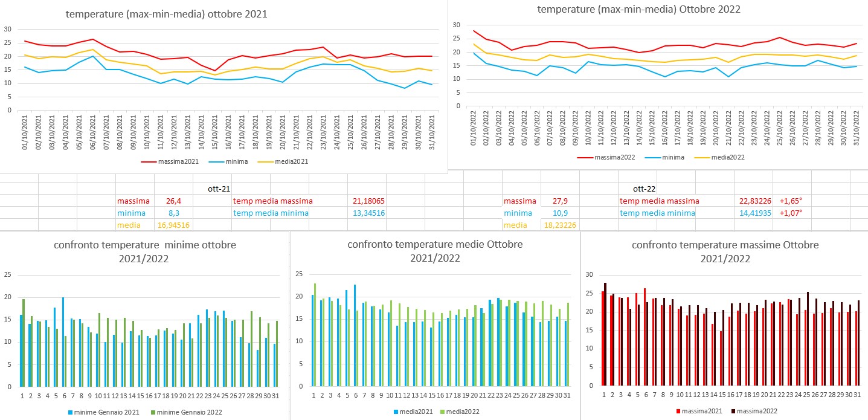
Task: Select the cell with value 10,9
Action: pos(560,213)
